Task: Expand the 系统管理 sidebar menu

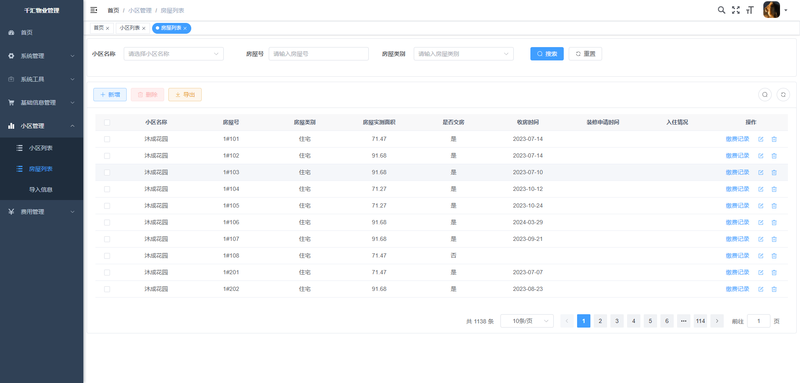Action: tap(41, 56)
